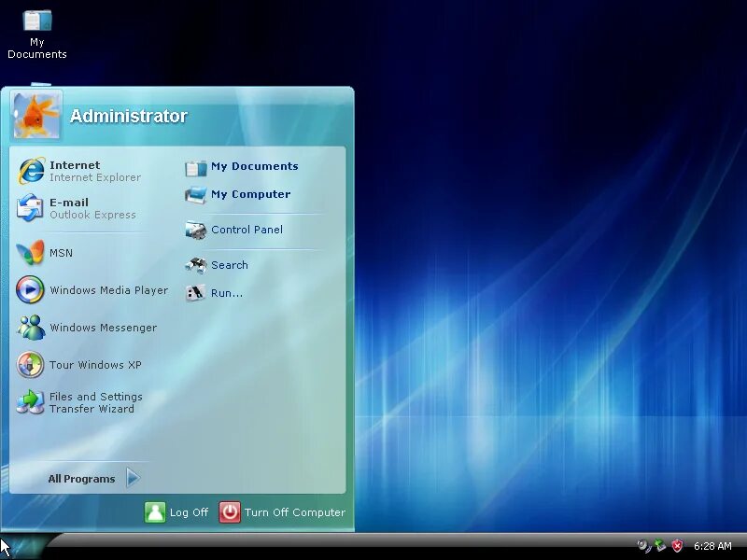This screenshot has width=747, height=560.
Task: Click the My Computer icon
Action: pyautogui.click(x=196, y=195)
